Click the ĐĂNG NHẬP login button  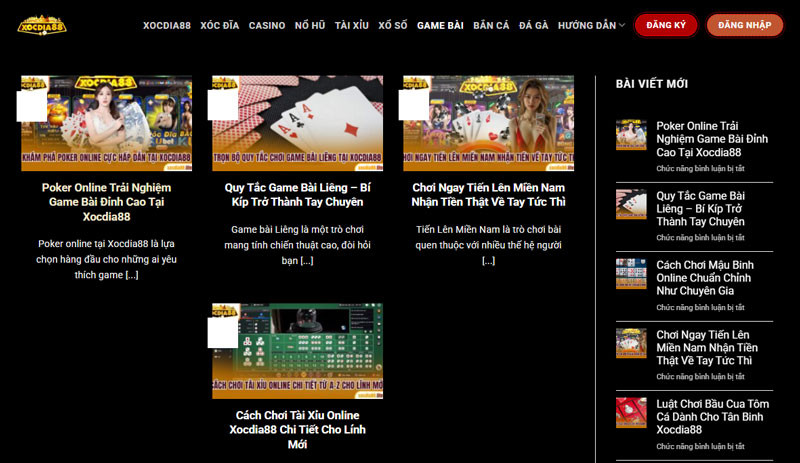coord(744,25)
